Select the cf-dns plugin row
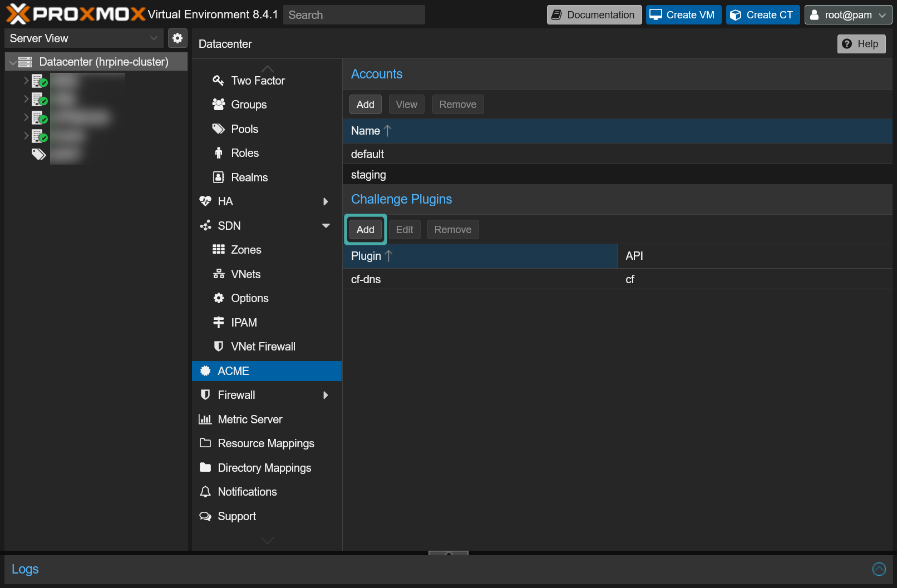This screenshot has width=897, height=588. (x=618, y=279)
